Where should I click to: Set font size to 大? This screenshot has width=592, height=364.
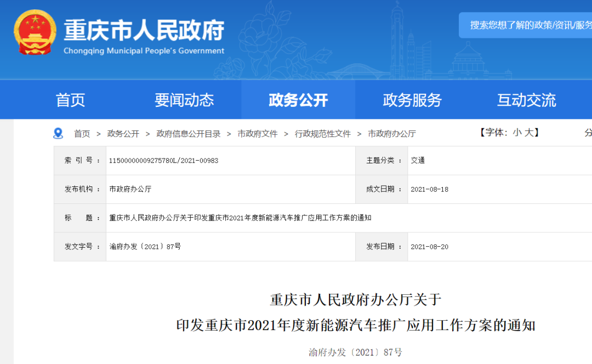(528, 133)
